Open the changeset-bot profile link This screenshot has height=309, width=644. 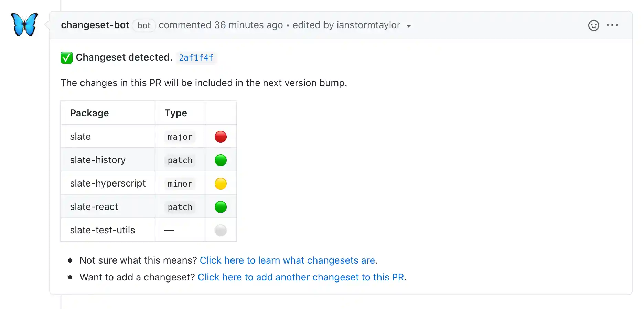(95, 25)
